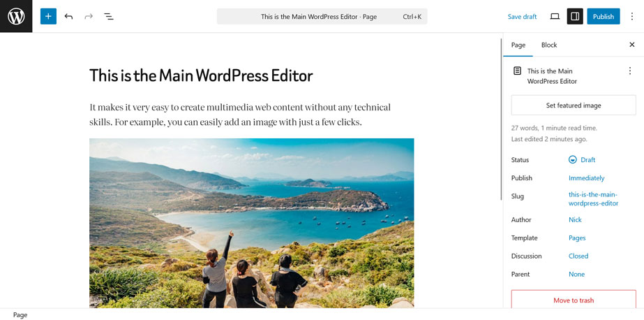Viewport: 644px width, 320px height.
Task: Close the settings sidebar
Action: 632,45
